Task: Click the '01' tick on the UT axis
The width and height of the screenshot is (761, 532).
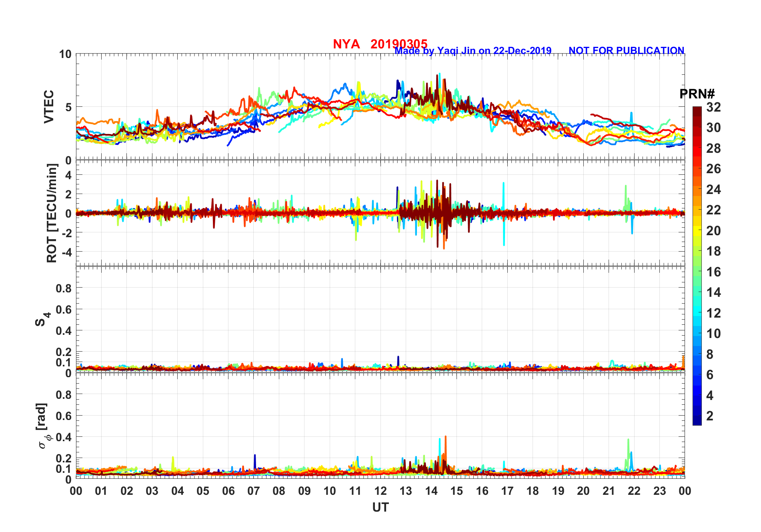Action: click(101, 491)
